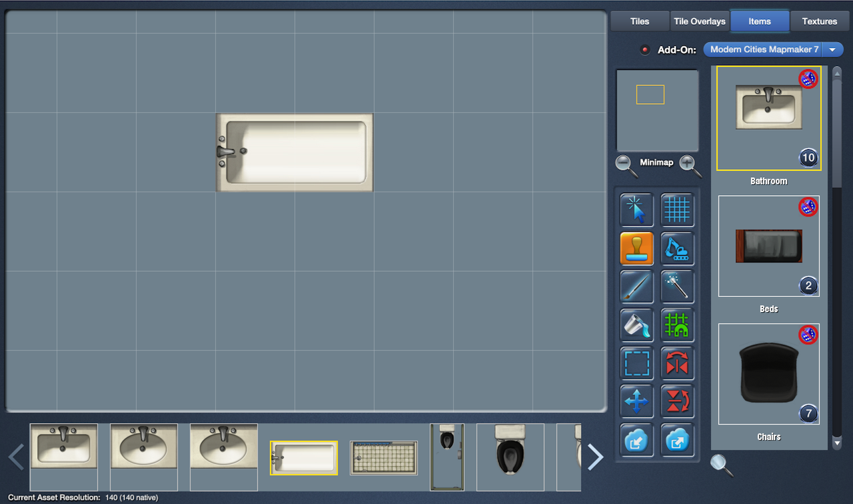This screenshot has height=504, width=853.
Task: Expand next items with right chevron arrow
Action: [595, 457]
